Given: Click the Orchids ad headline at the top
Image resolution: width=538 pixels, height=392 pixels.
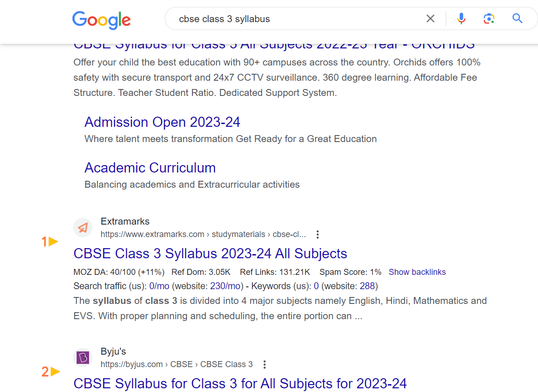Looking at the screenshot, I should pyautogui.click(x=274, y=47).
